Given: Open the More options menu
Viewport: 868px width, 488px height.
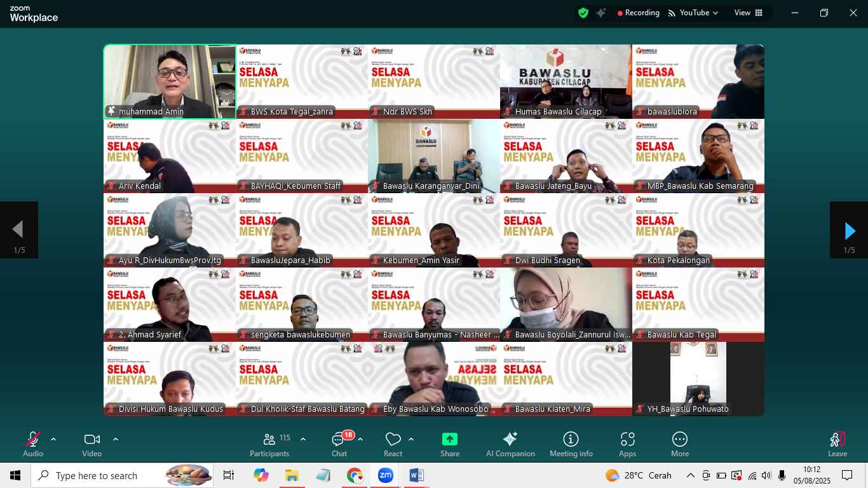Looking at the screenshot, I should (679, 443).
